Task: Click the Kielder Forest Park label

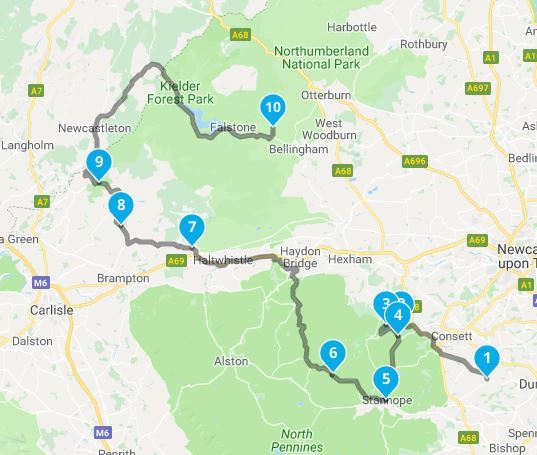Action: point(180,93)
